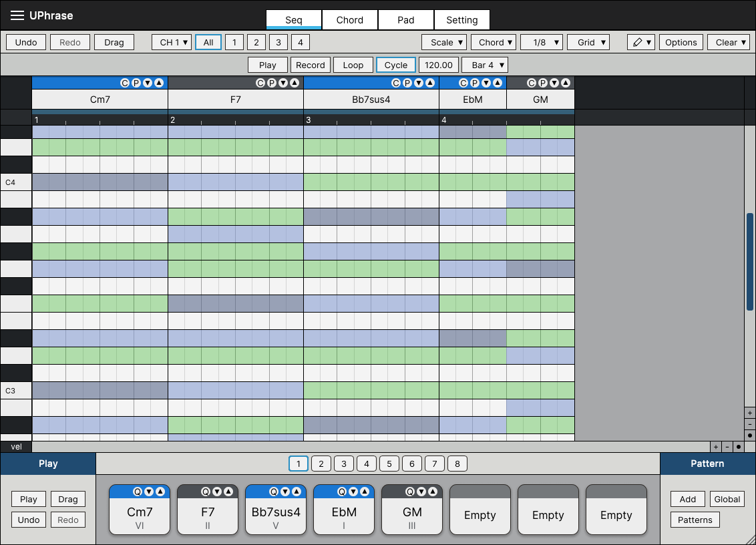Select track 1 filter button
Screen dimensions: 756x545
234,43
